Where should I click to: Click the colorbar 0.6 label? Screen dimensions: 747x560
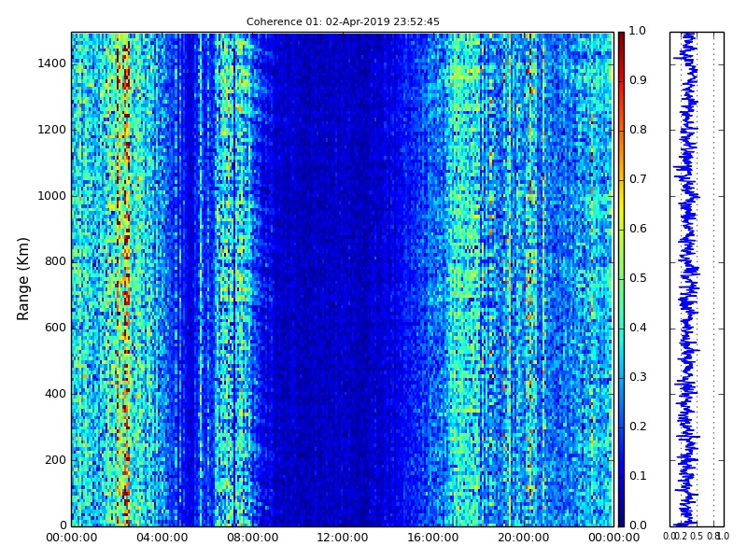[x=638, y=229]
